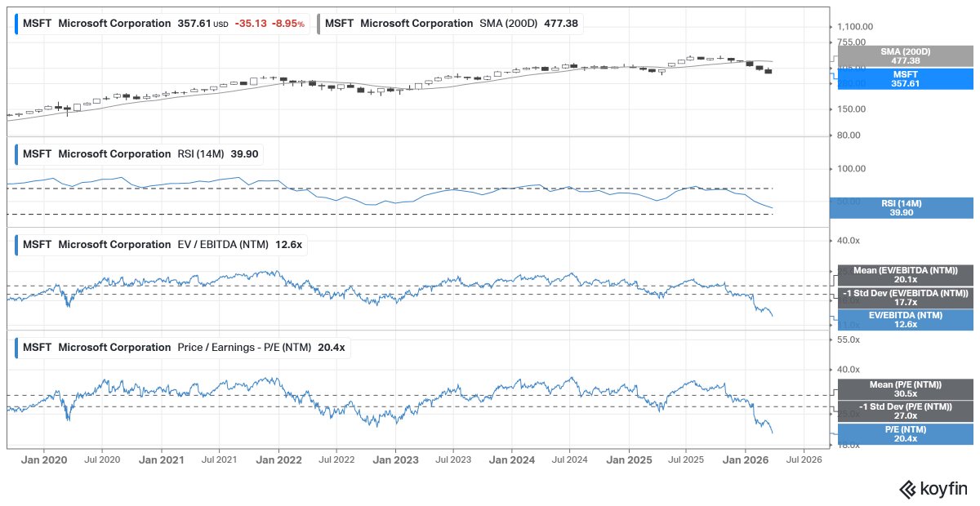Click the Jan 2022 date label

(278, 460)
